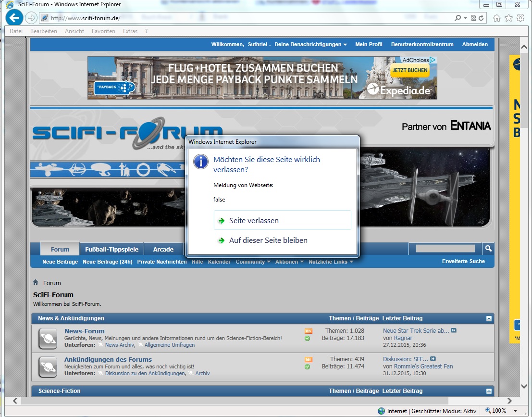Screen dimensions: 532x417
Task: Open the IE home page icon
Action: click(496, 18)
